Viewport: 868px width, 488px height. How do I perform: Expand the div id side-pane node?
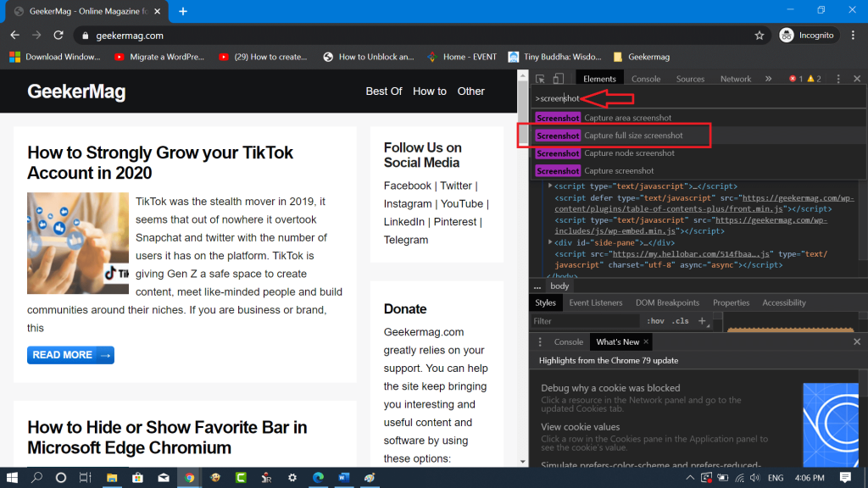tap(550, 242)
